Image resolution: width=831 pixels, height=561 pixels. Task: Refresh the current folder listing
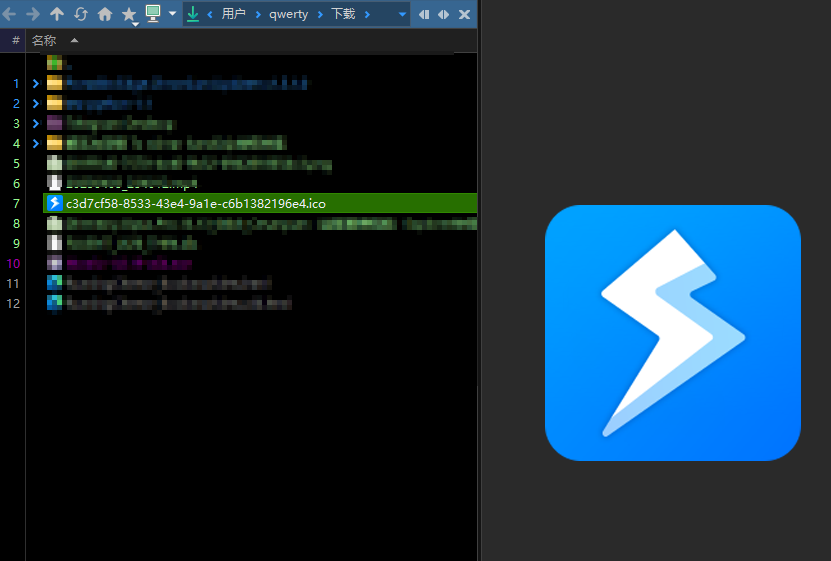(x=81, y=14)
